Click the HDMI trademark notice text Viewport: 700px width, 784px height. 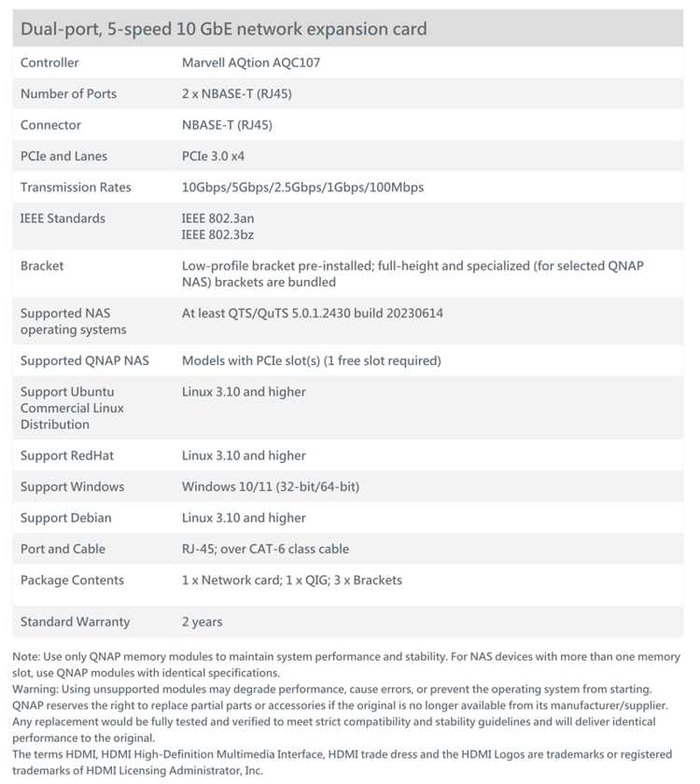342,762
